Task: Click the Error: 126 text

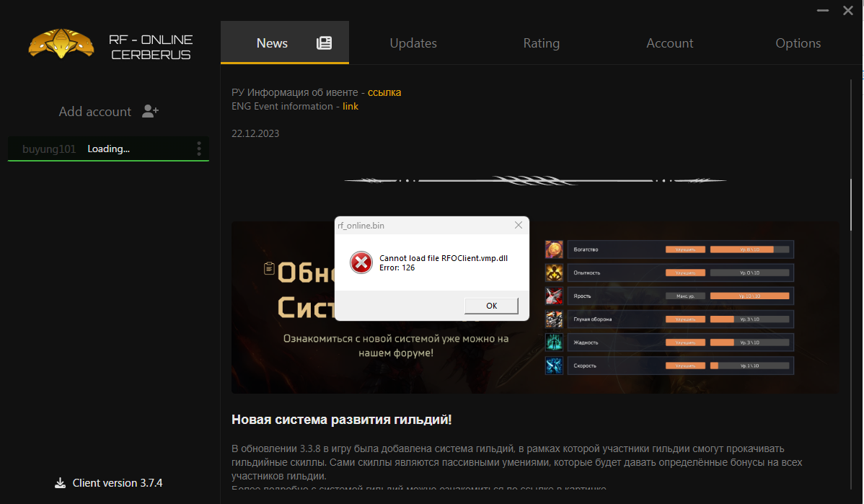Action: 397,268
